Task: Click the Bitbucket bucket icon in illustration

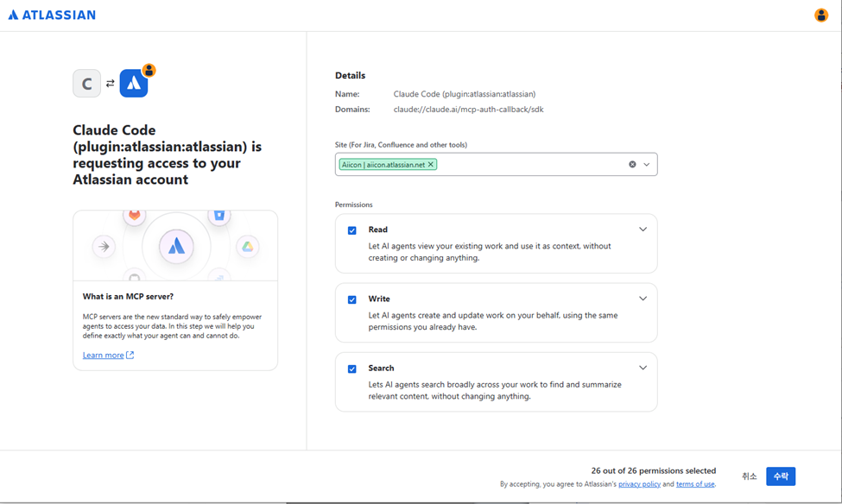Action: click(219, 216)
